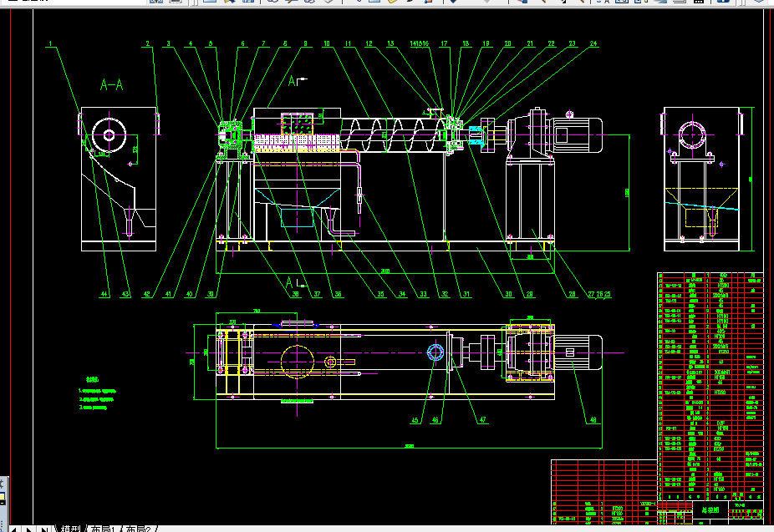This screenshot has height=532, width=774.
Task: Select part balloon number 3
Action: [x=168, y=44]
